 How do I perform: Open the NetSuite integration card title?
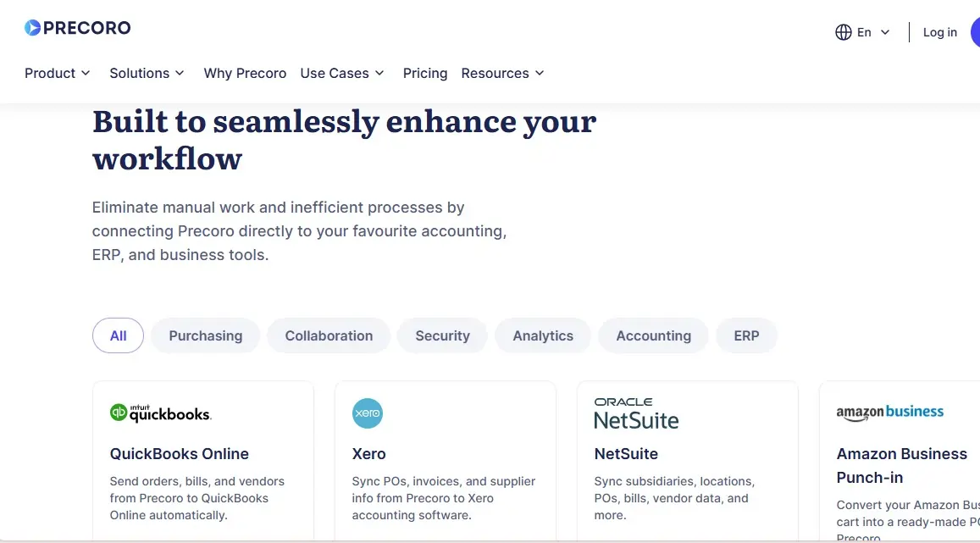coord(626,454)
